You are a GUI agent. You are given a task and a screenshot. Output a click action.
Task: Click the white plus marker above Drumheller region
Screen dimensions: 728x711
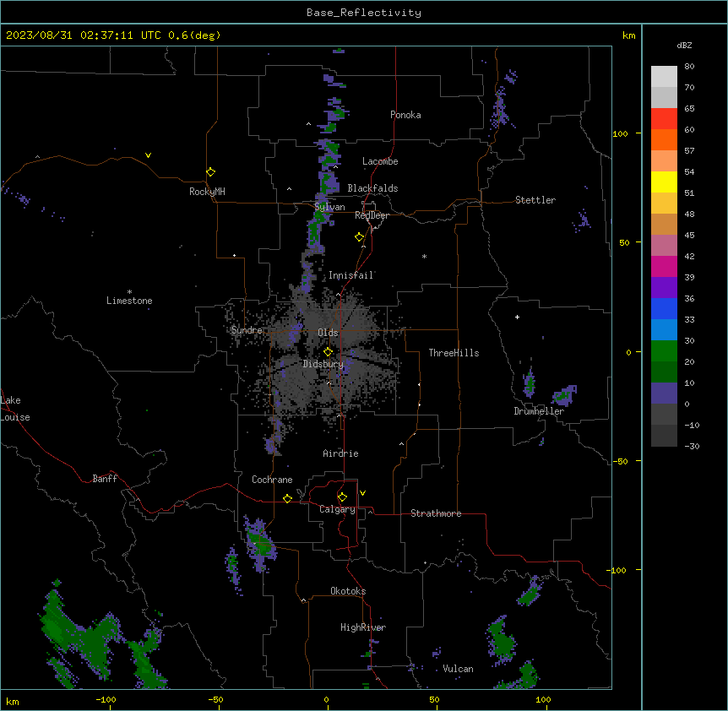(517, 317)
